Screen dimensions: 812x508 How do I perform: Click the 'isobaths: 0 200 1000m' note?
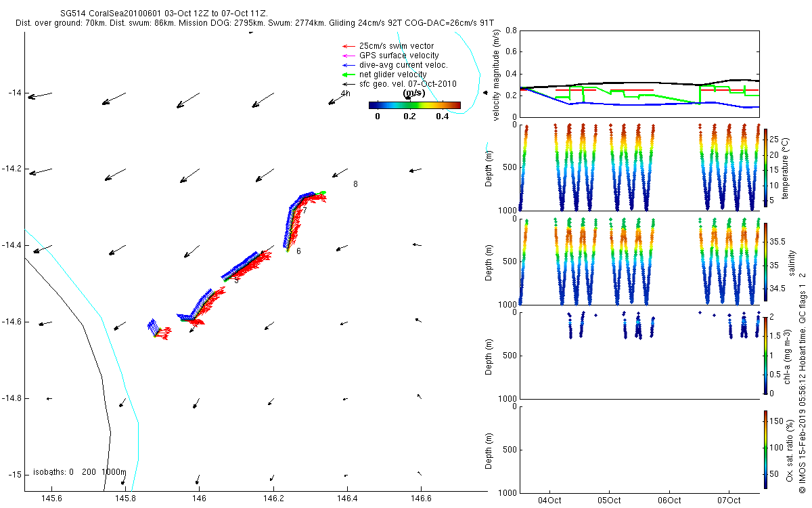pyautogui.click(x=80, y=472)
